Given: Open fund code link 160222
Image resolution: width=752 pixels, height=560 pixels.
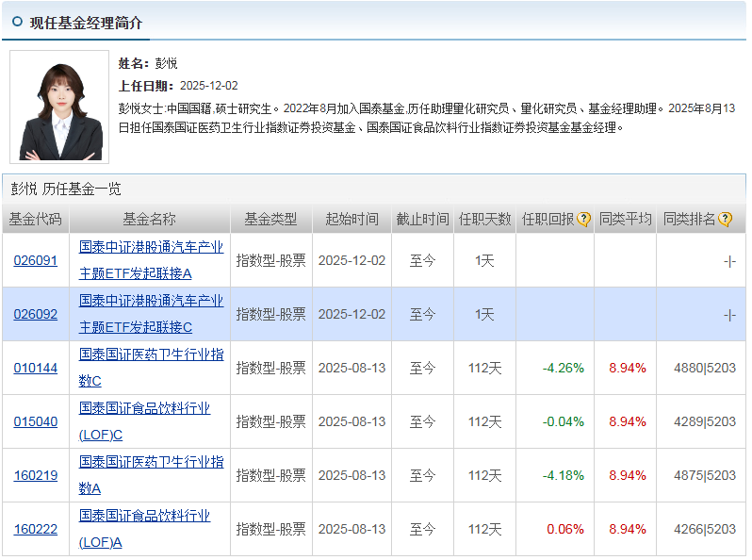Looking at the screenshot, I should point(36,529).
